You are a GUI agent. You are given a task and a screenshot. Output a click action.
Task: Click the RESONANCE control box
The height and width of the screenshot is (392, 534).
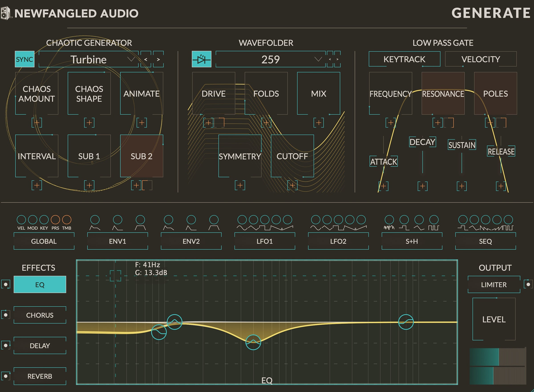(x=443, y=93)
